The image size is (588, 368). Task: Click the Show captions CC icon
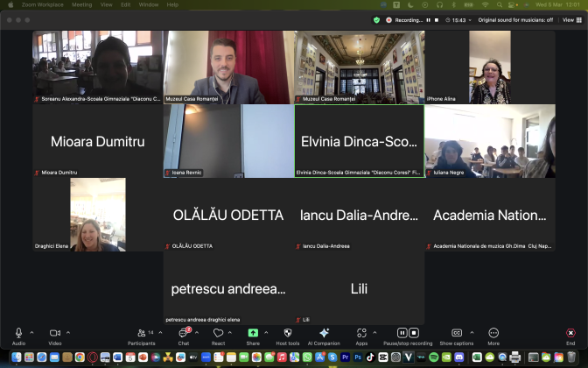(457, 333)
